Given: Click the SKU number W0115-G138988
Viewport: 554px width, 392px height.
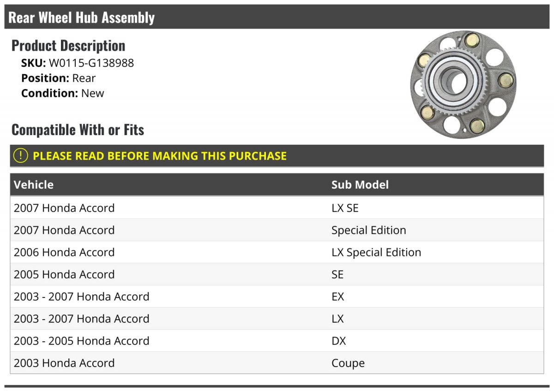Looking at the screenshot, I should (91, 63).
